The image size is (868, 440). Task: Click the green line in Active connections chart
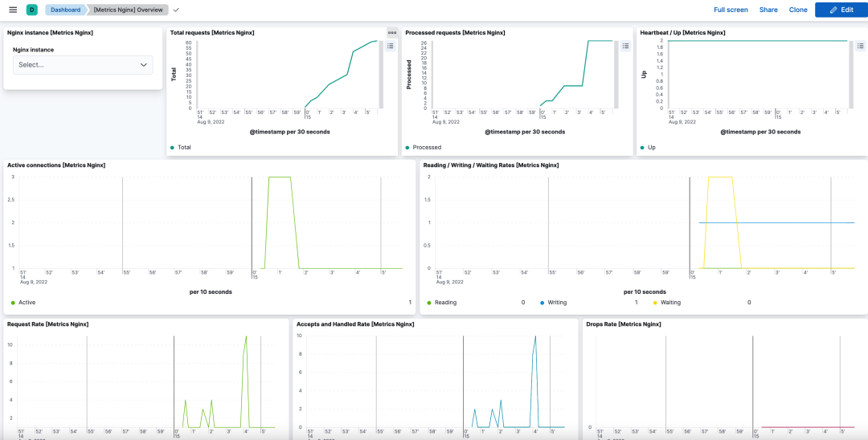[x=280, y=177]
